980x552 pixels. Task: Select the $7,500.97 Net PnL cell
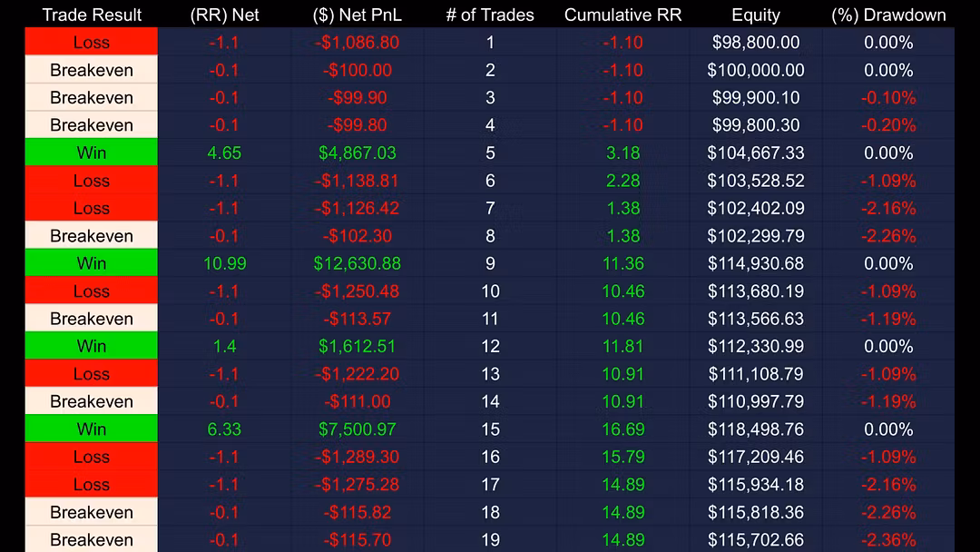click(357, 429)
